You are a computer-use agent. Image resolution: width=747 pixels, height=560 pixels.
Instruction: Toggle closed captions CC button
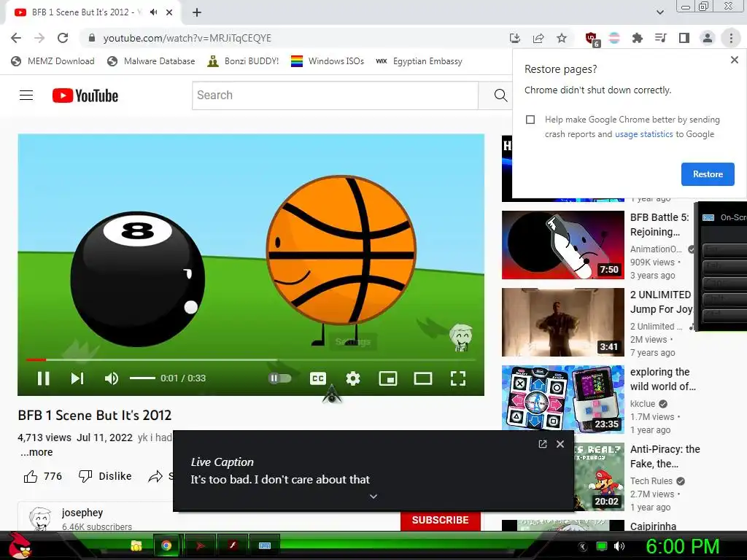click(318, 378)
